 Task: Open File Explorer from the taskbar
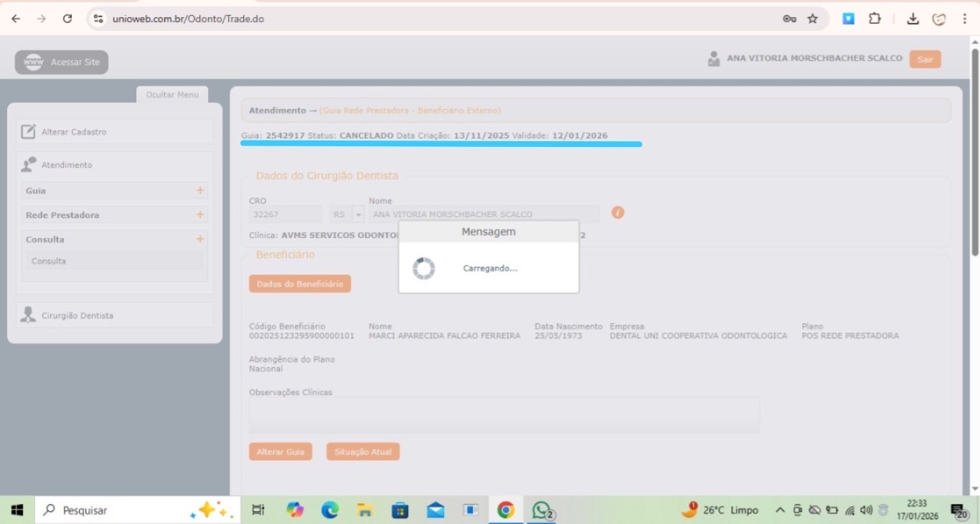[x=365, y=510]
